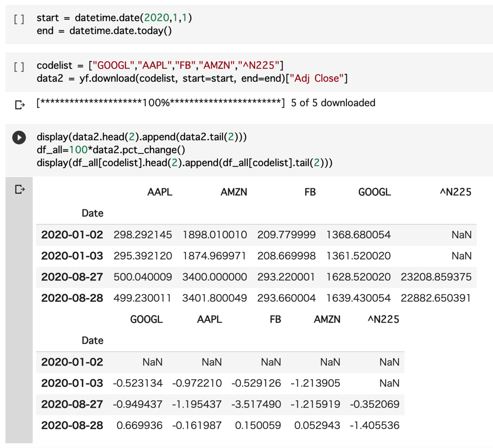
Task: Click row label 2020-01-02 in first table
Action: pos(72,235)
